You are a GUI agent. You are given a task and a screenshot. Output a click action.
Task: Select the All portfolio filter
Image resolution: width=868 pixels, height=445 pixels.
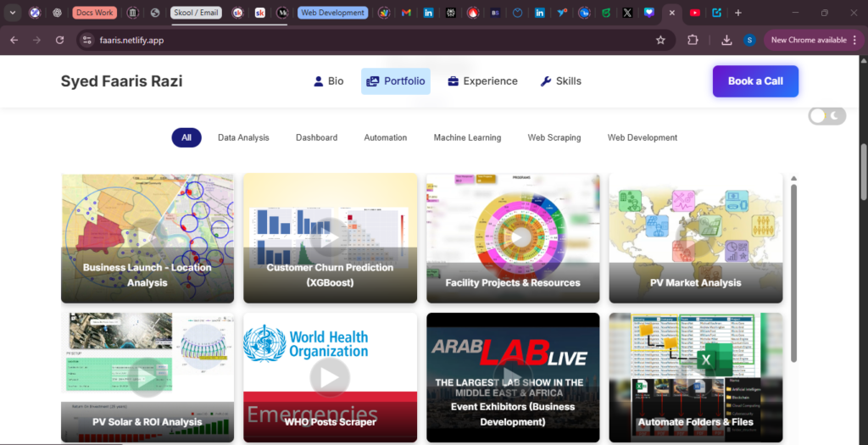(x=186, y=138)
